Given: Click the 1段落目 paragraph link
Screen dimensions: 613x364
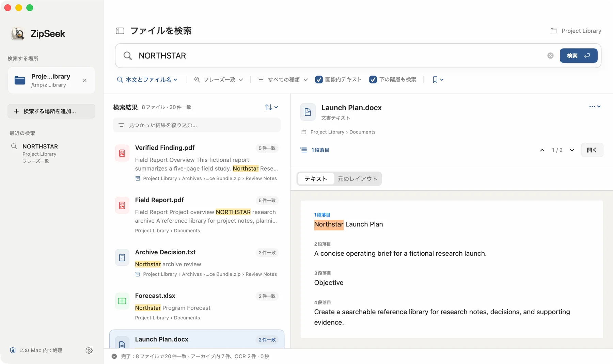Looking at the screenshot, I should click(320, 150).
